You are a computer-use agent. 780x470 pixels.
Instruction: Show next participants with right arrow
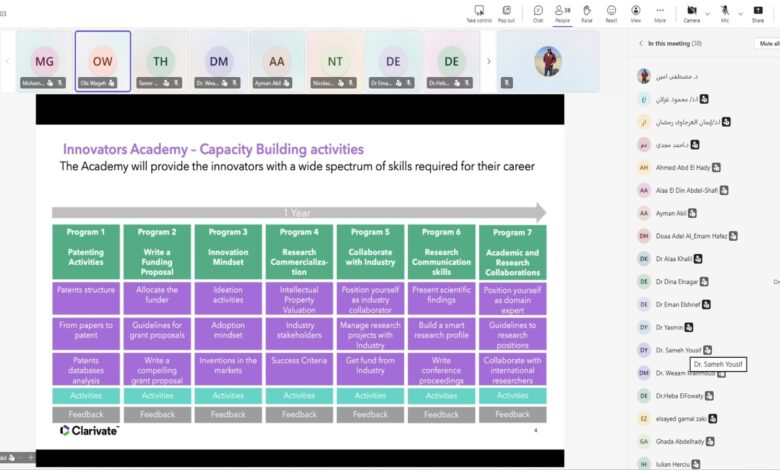[488, 61]
